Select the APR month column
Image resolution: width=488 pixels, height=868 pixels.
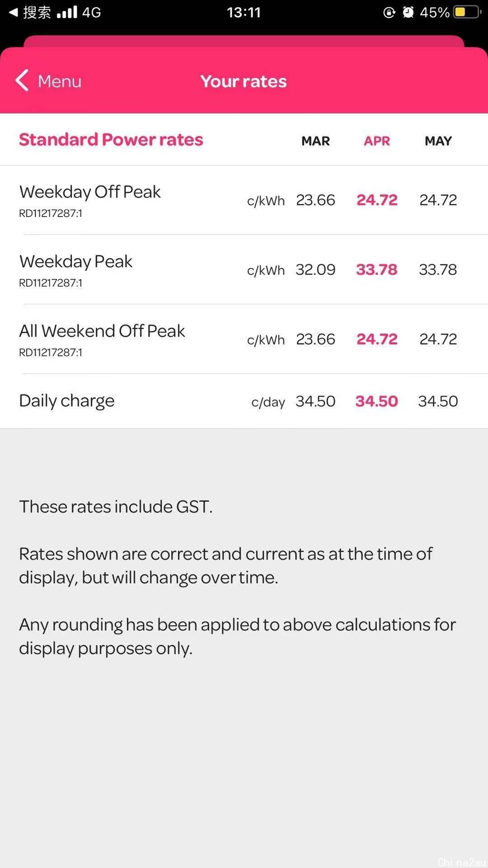pos(377,141)
